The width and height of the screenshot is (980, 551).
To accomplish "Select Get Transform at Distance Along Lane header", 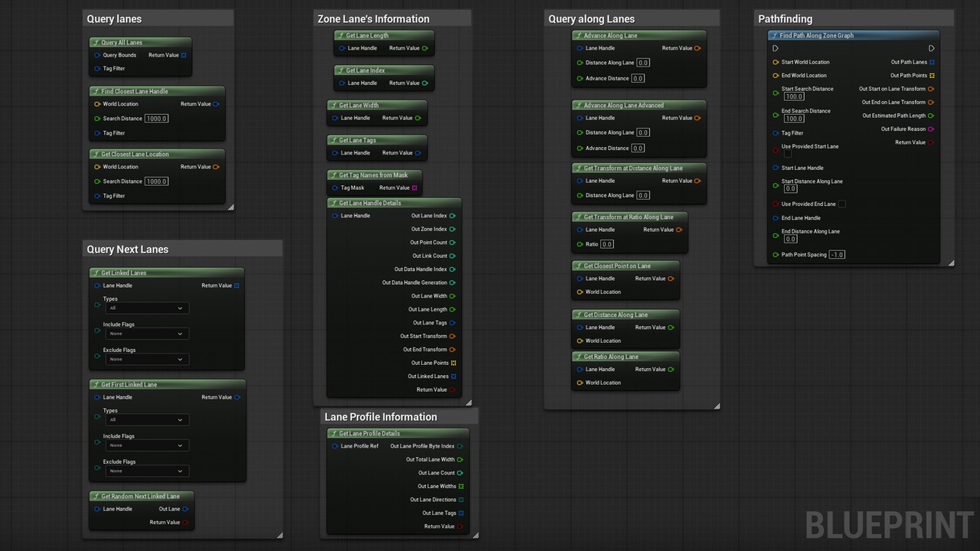I will 639,168.
